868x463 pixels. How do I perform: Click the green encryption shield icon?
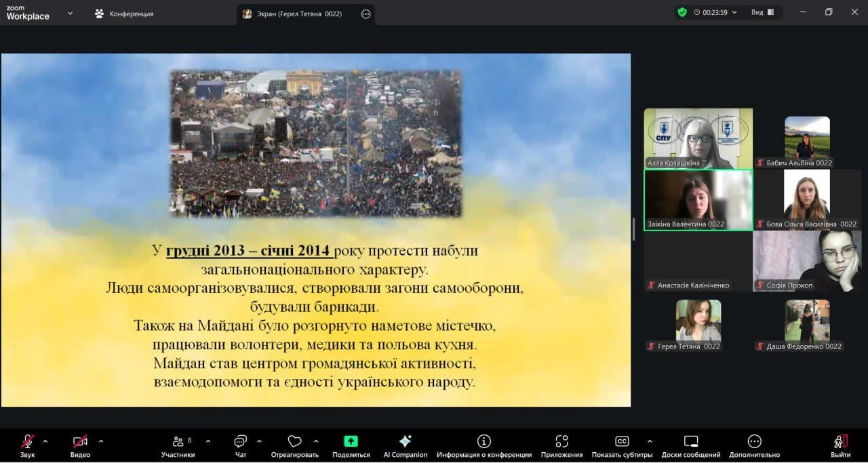[x=682, y=12]
